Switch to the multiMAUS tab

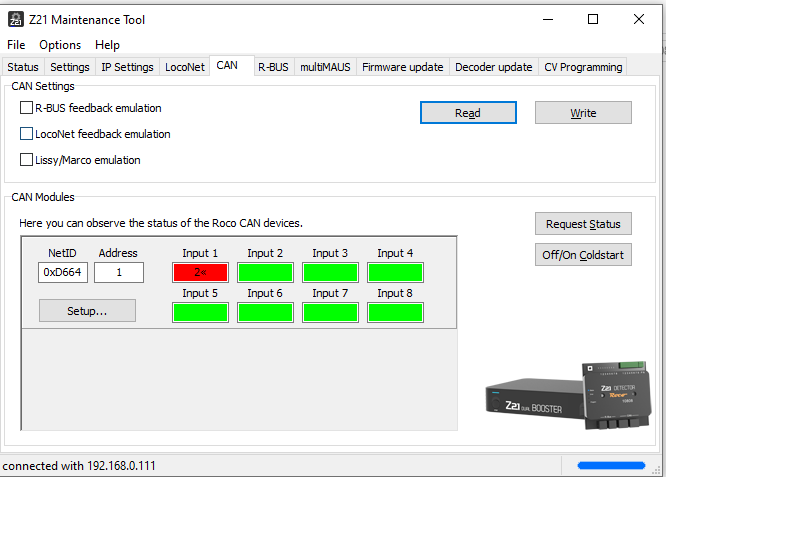coord(325,67)
